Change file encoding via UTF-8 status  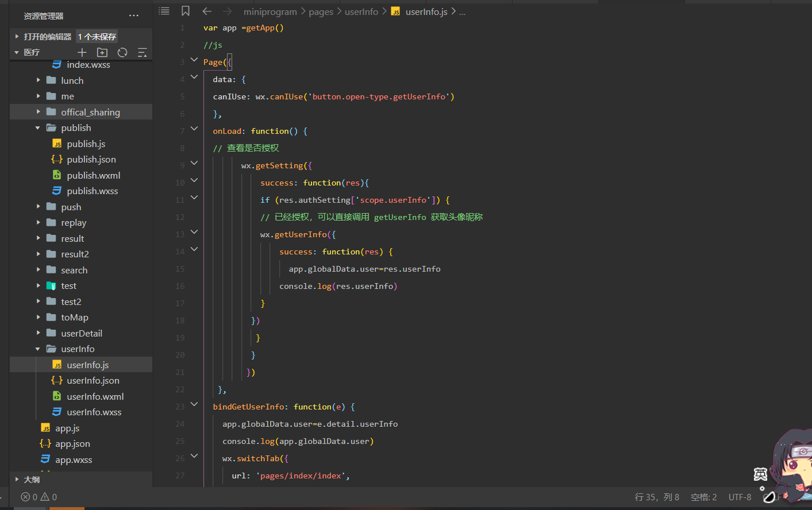[740, 497]
